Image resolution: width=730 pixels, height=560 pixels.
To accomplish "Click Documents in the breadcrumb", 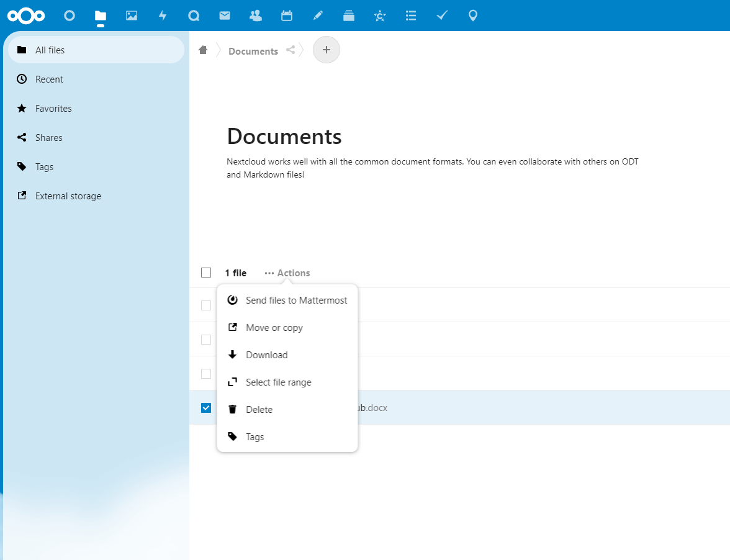I will coord(253,51).
